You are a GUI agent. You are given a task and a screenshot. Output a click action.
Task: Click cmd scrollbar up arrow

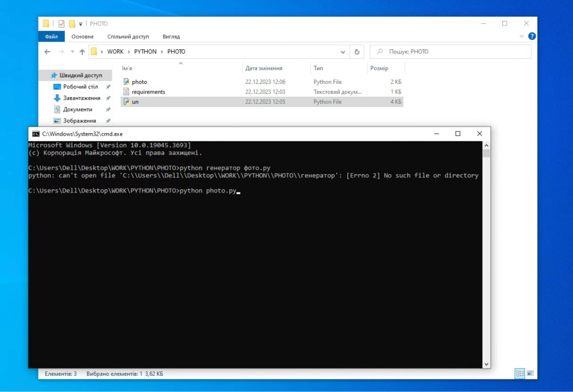point(487,145)
